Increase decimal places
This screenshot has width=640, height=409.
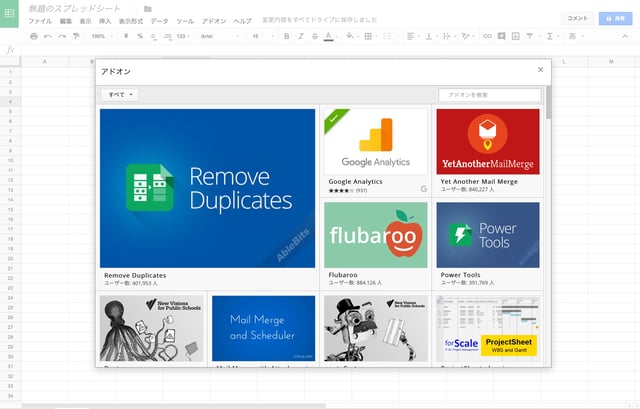click(x=167, y=36)
